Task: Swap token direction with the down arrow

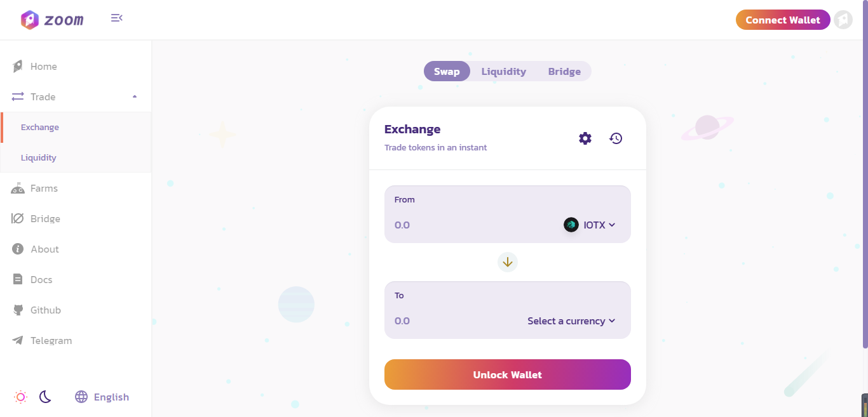Action: tap(508, 261)
